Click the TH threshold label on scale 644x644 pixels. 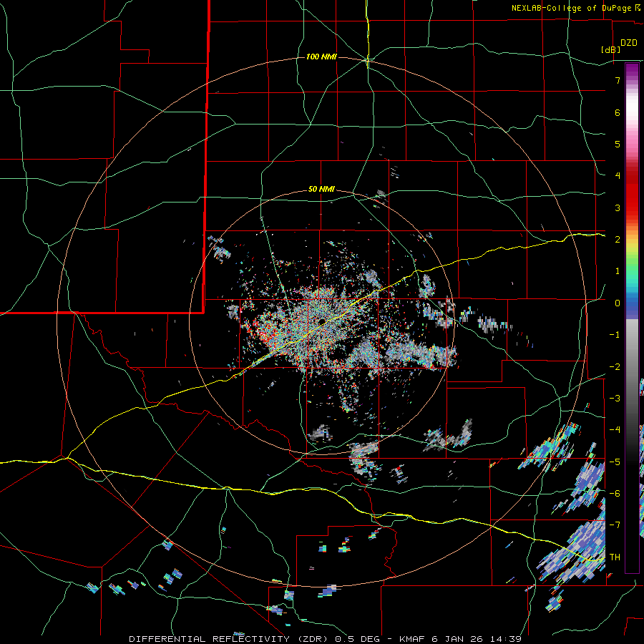pos(615,557)
